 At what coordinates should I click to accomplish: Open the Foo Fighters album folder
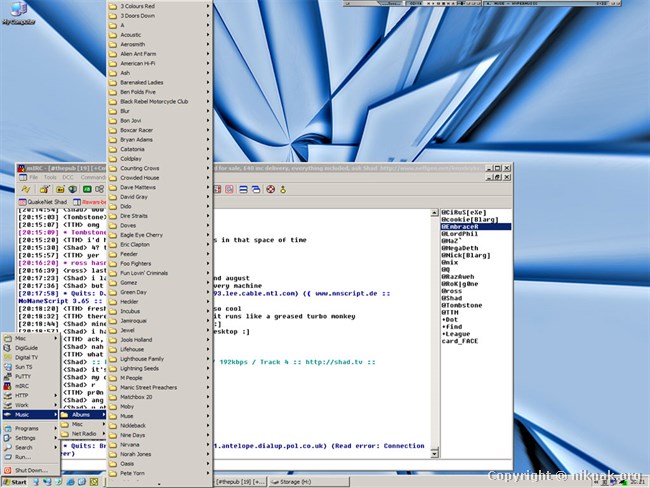160,263
